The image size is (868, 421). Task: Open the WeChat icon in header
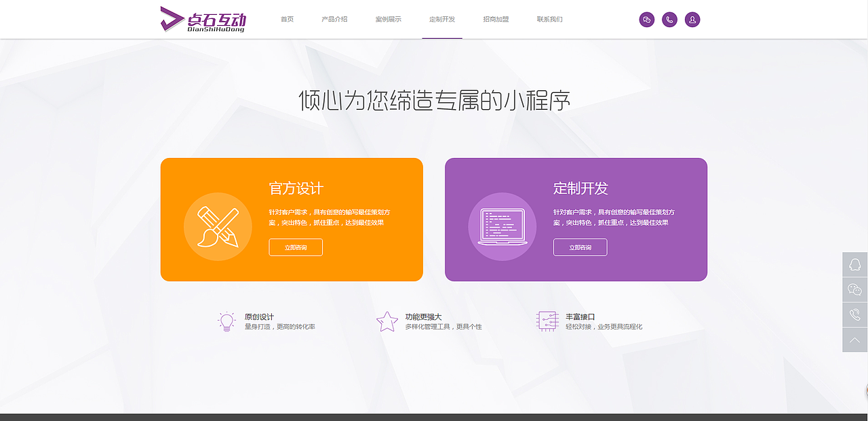point(647,20)
